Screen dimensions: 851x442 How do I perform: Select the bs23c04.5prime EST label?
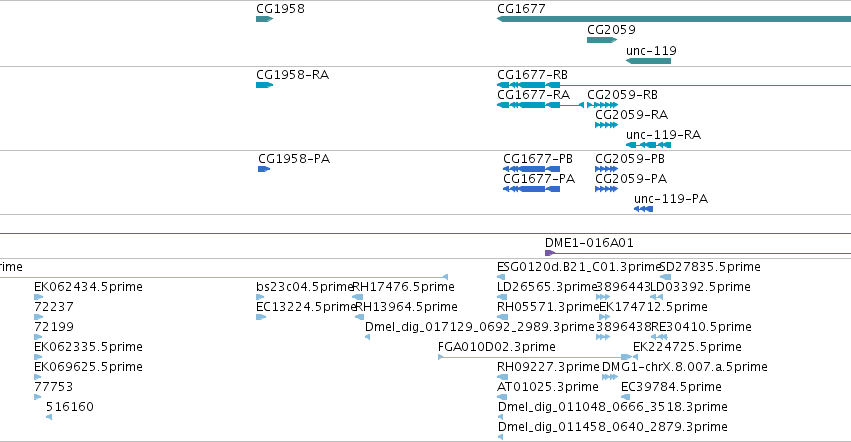tap(304, 287)
